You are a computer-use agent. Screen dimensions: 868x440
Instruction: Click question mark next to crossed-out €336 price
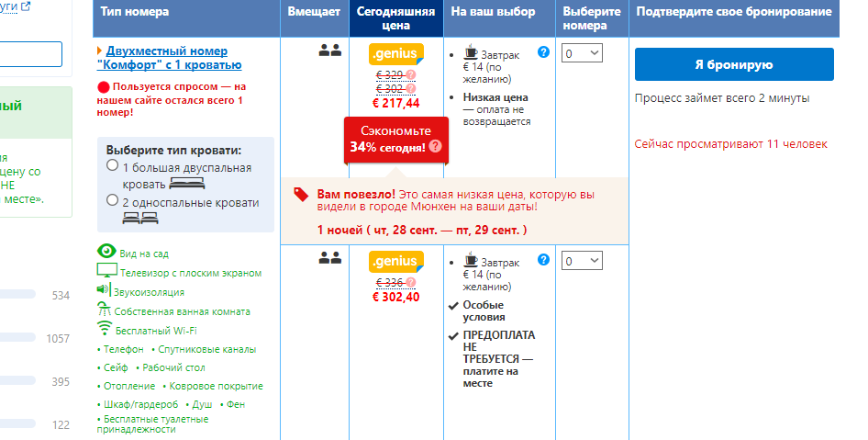[411, 283]
